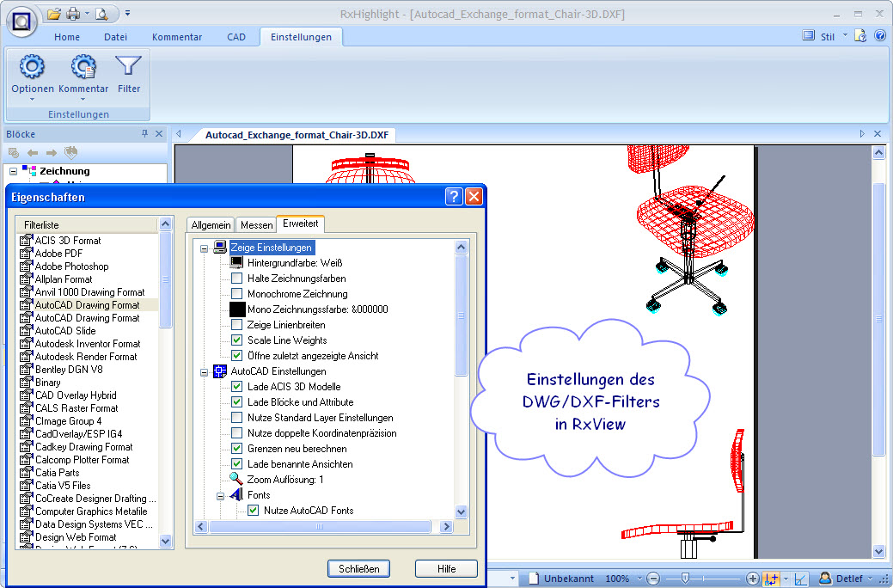Collapse the Zeige Einstellungen tree node
This screenshot has height=588, width=893.
(204, 248)
